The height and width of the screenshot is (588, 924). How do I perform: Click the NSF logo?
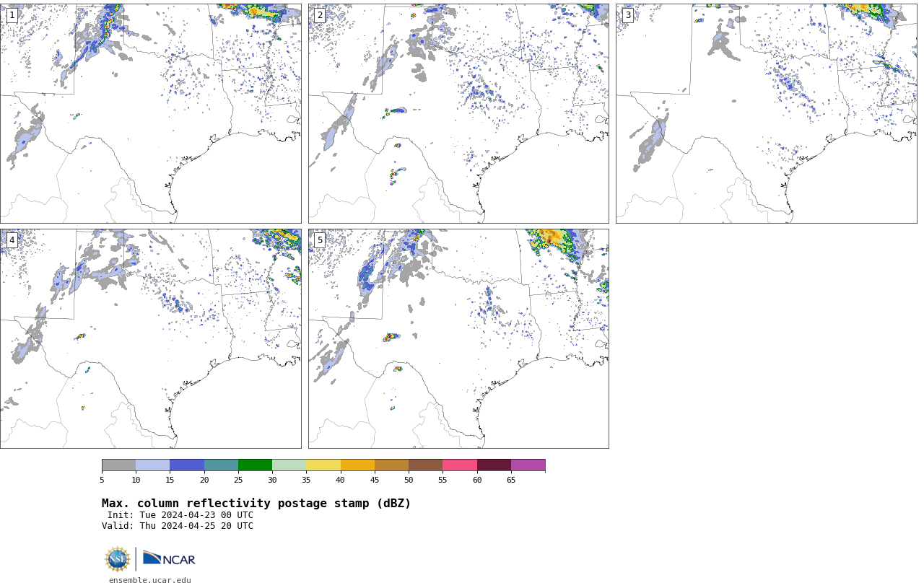point(118,559)
